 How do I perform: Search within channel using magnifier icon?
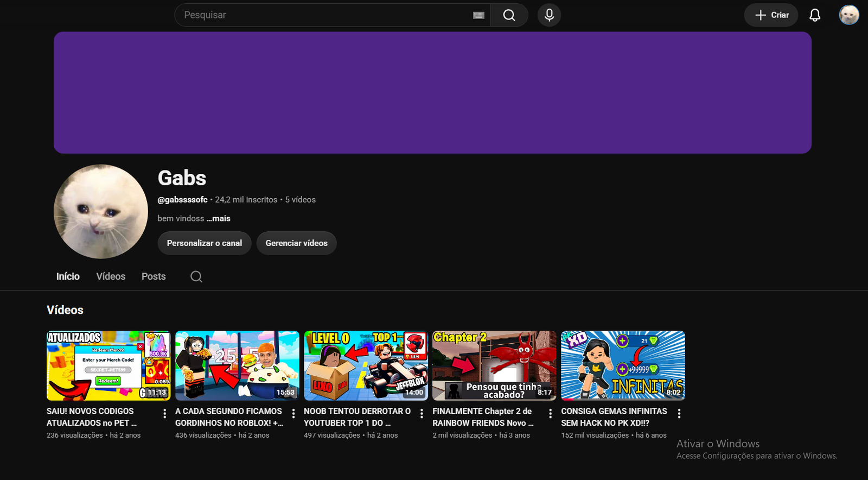point(196,277)
